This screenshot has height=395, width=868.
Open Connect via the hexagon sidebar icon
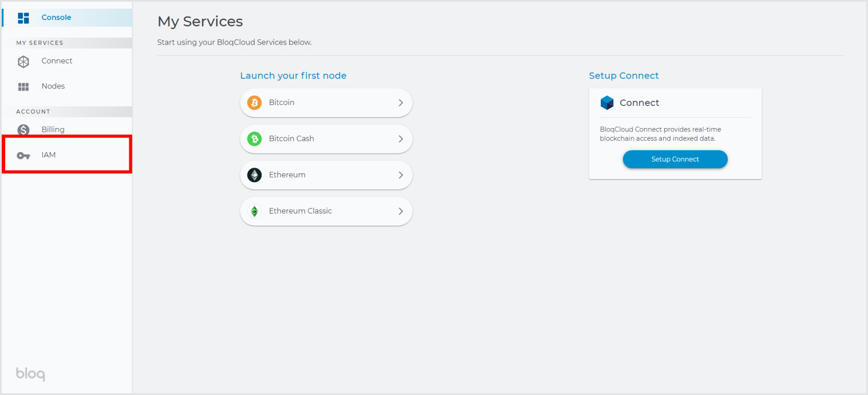click(x=23, y=61)
